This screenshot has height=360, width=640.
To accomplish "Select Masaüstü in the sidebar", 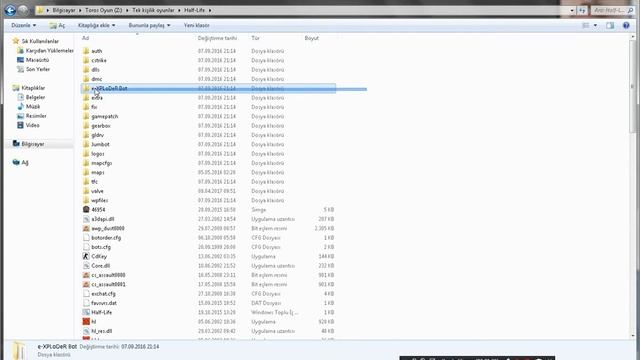I will [37, 60].
